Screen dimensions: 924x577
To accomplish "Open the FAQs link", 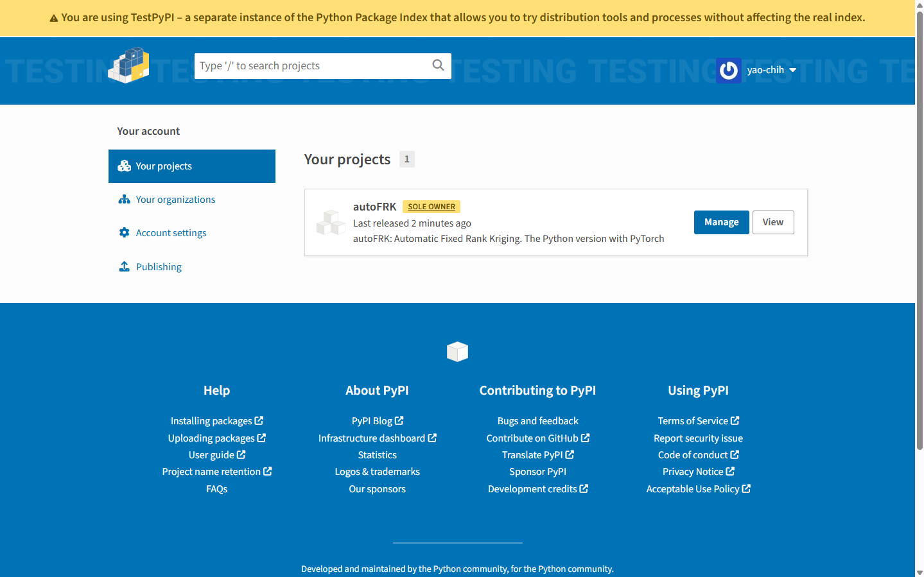I will coord(217,489).
